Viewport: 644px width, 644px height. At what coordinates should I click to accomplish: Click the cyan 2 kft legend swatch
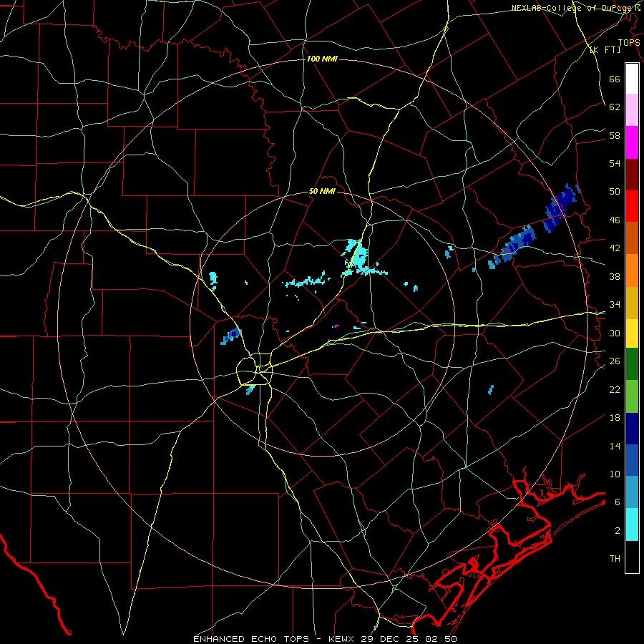632,525
